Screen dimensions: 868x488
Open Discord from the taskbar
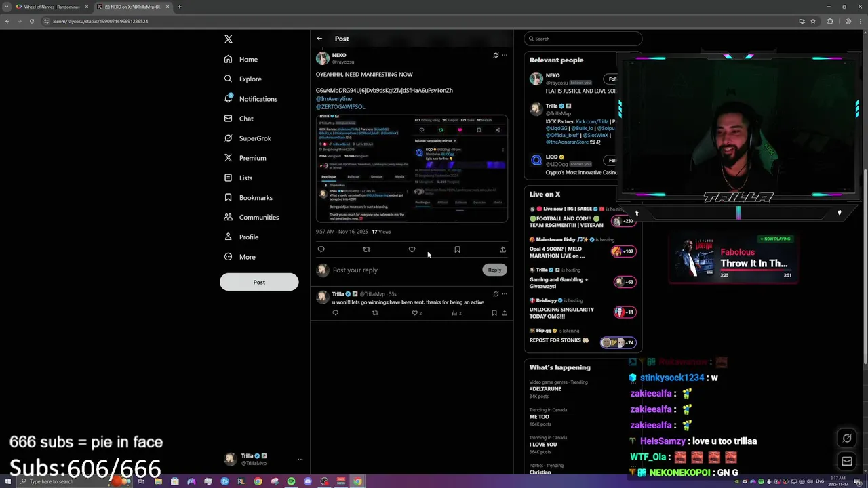coord(308,481)
